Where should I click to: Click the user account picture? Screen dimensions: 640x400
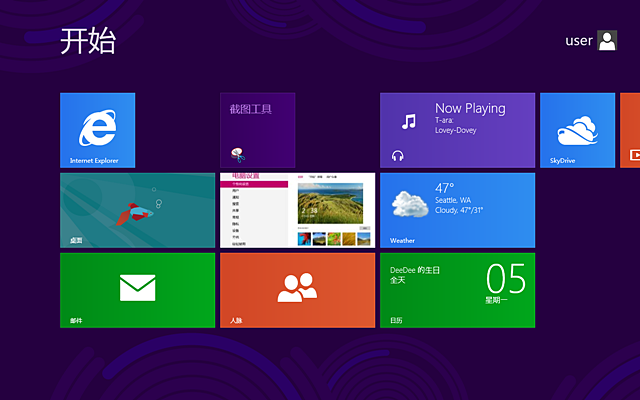point(607,40)
